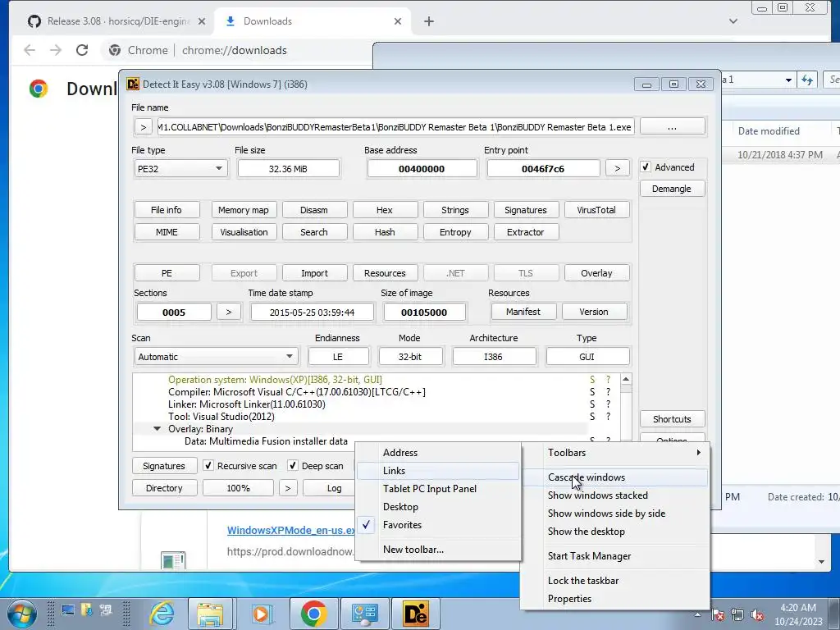Open Control Panel icon in taskbar
This screenshot has width=840, height=630.
pos(364,614)
